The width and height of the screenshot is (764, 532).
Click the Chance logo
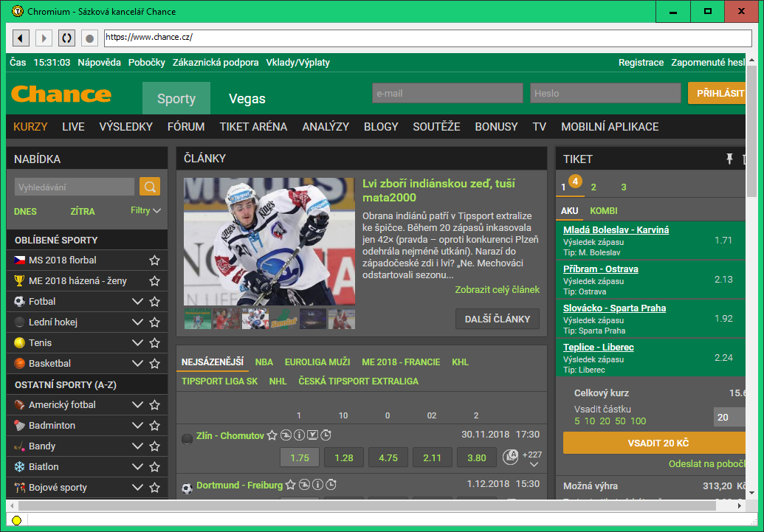pyautogui.click(x=61, y=94)
